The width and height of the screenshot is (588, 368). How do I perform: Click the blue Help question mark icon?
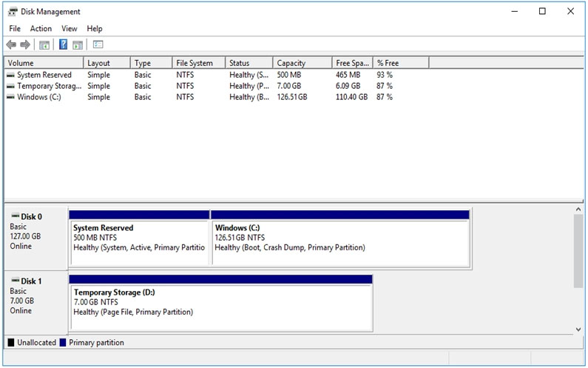pyautogui.click(x=64, y=45)
